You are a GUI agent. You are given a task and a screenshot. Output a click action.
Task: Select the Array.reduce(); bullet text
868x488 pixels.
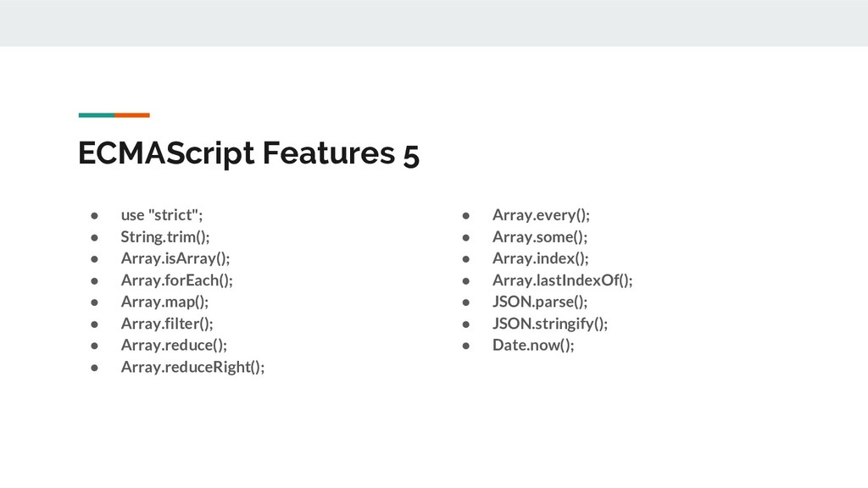coord(174,345)
